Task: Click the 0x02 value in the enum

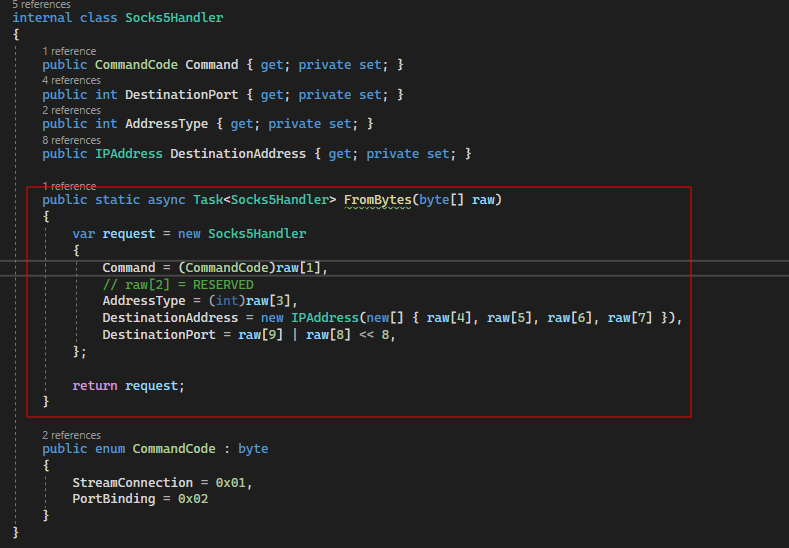Action: tap(193, 498)
